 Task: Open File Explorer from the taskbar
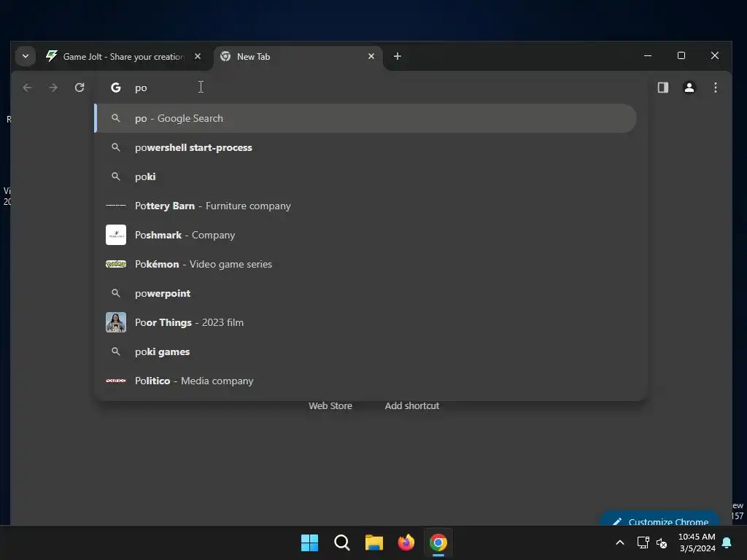(374, 542)
